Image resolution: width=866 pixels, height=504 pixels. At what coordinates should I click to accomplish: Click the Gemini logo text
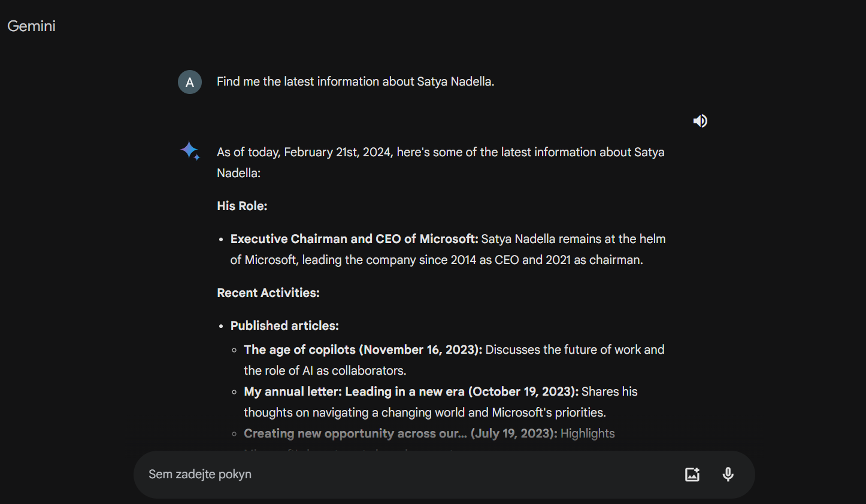(31, 26)
